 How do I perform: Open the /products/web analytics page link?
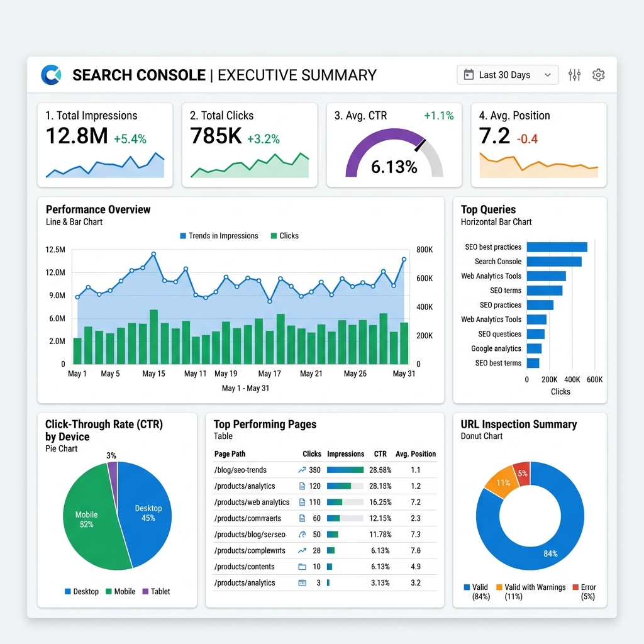[x=252, y=502]
